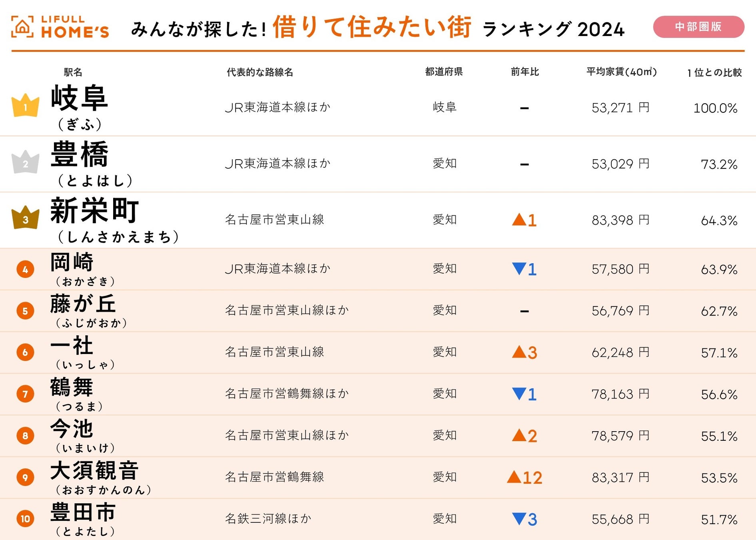Click the LIFULL HOME'S house logo icon
Screen dimensions: 756x540
(x=22, y=27)
